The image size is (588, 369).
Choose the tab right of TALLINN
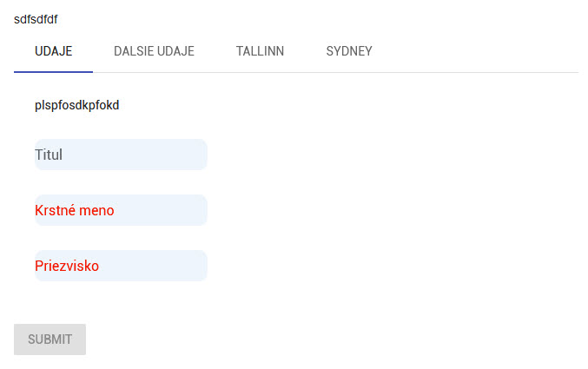click(349, 51)
